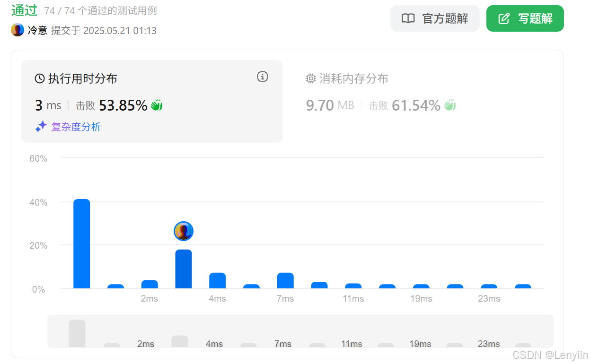The image size is (590, 364).
Task: Click the book icon in the 官方题解 button
Action: [x=408, y=18]
